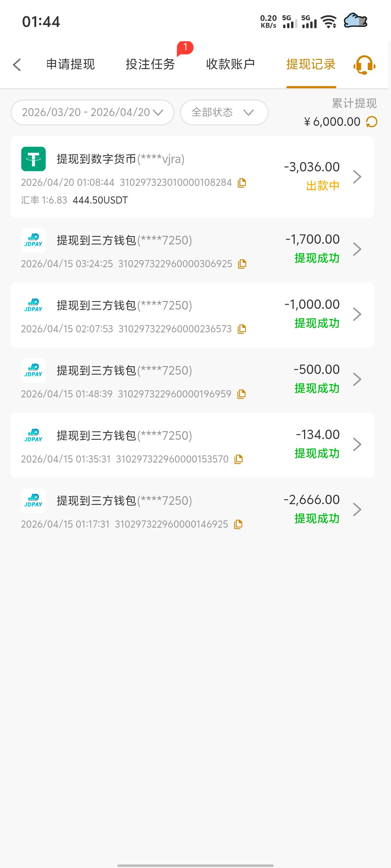This screenshot has width=391, height=868.
Task: Copy order number ending in 236573
Action: [242, 329]
